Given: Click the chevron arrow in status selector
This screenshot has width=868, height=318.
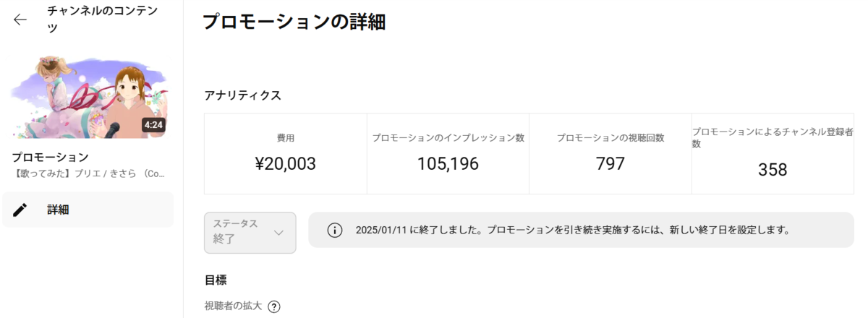Looking at the screenshot, I should (x=278, y=233).
